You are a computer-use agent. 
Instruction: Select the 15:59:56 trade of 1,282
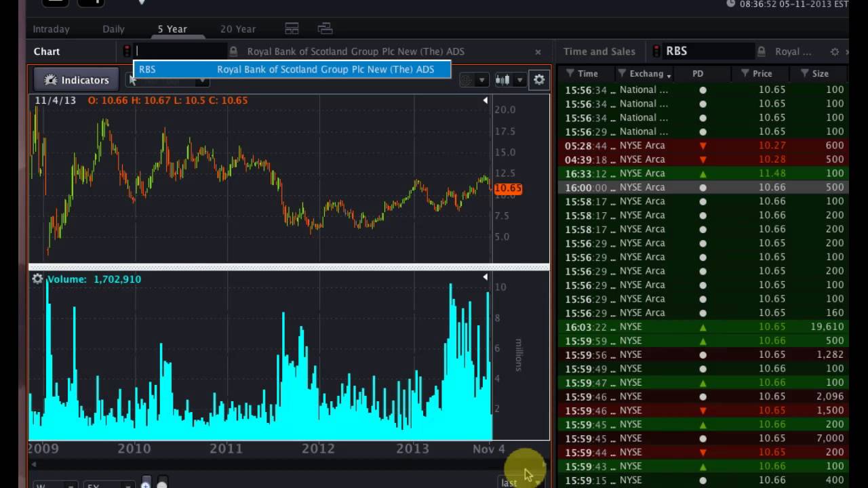click(x=703, y=354)
